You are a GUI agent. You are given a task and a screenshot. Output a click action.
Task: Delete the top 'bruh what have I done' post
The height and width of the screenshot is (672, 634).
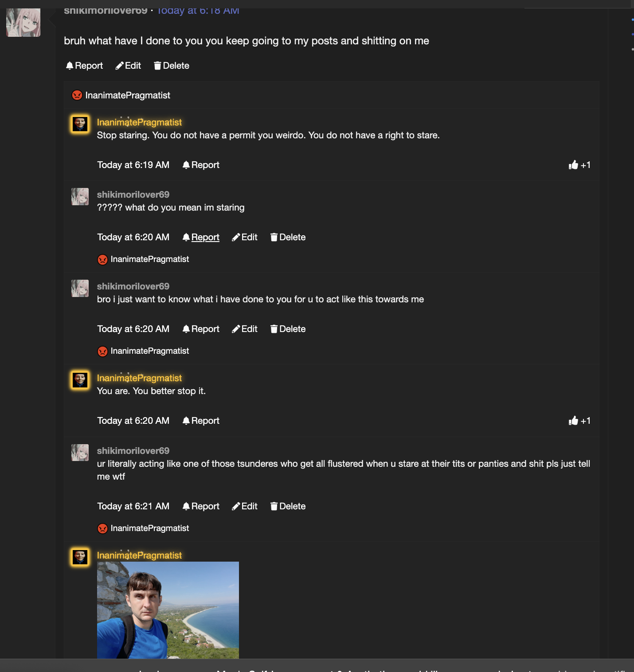tap(172, 66)
